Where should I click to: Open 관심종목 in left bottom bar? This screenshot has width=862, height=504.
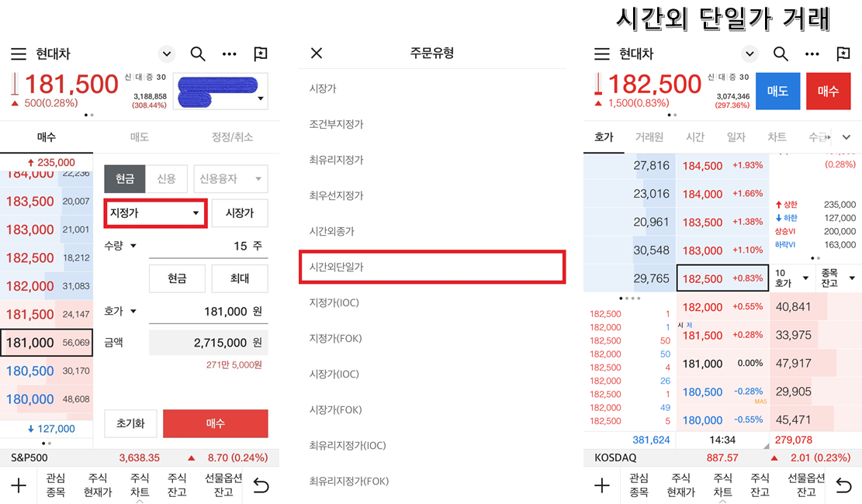tap(56, 485)
